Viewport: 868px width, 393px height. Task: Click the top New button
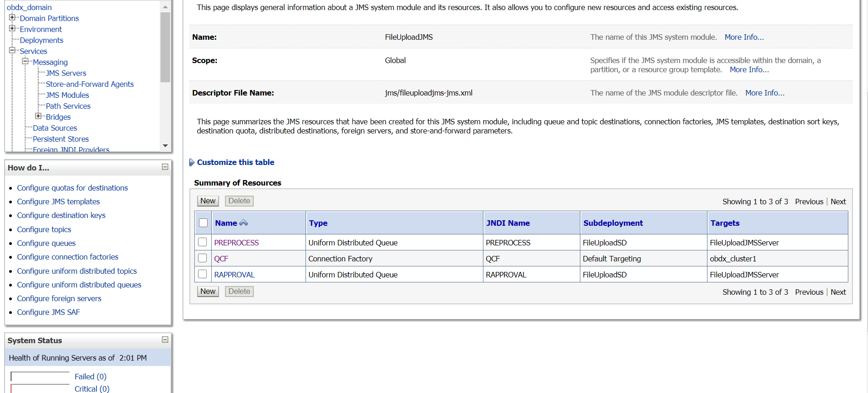tap(208, 201)
